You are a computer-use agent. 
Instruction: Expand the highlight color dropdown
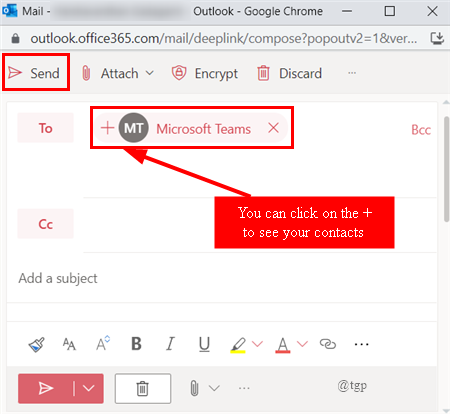click(x=257, y=343)
